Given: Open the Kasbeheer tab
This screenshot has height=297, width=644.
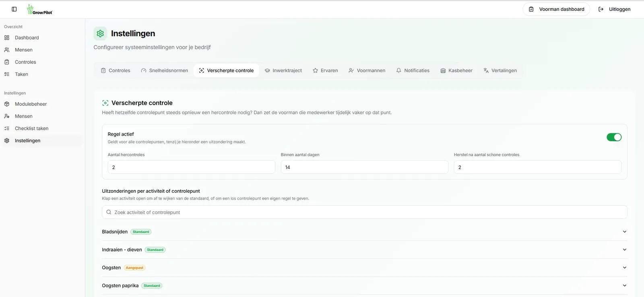Looking at the screenshot, I should (x=456, y=70).
